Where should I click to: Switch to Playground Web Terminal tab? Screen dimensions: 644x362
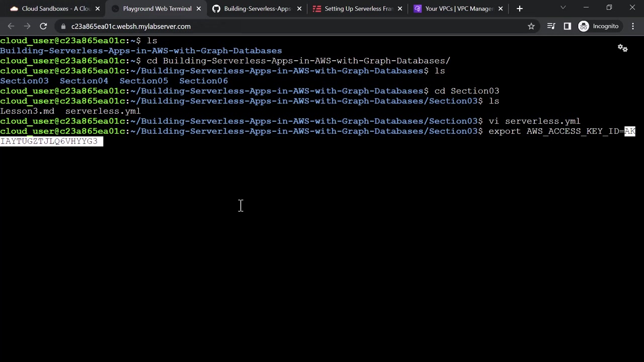[x=156, y=9]
